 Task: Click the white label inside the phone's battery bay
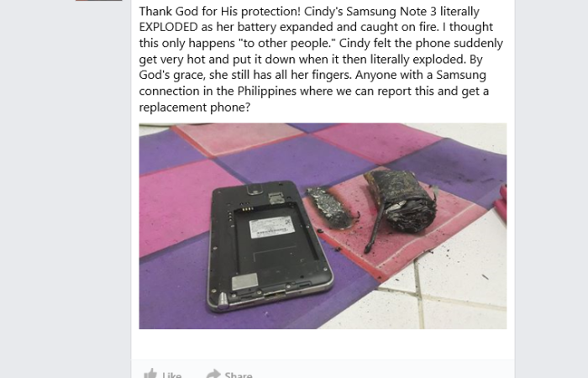[x=271, y=227]
